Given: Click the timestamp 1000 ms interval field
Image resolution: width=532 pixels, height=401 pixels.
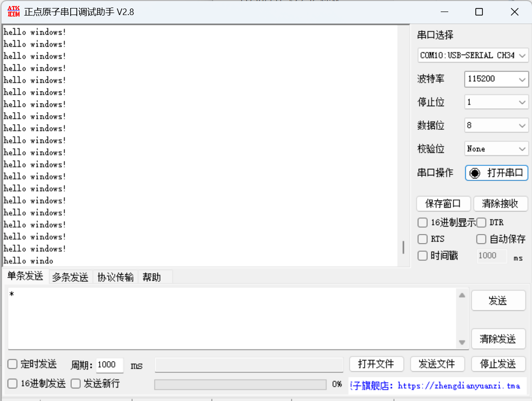Looking at the screenshot, I should pyautogui.click(x=491, y=256).
